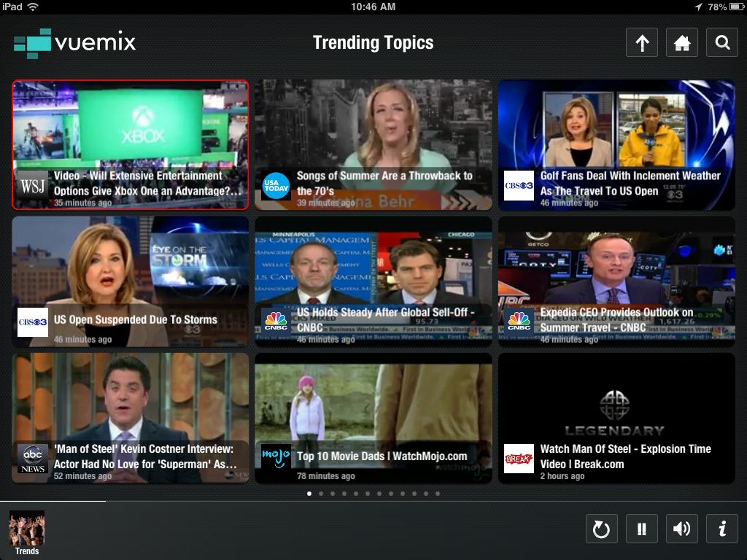Watch Man Of Steel Explosion Time video
747x560 pixels.
click(616, 418)
